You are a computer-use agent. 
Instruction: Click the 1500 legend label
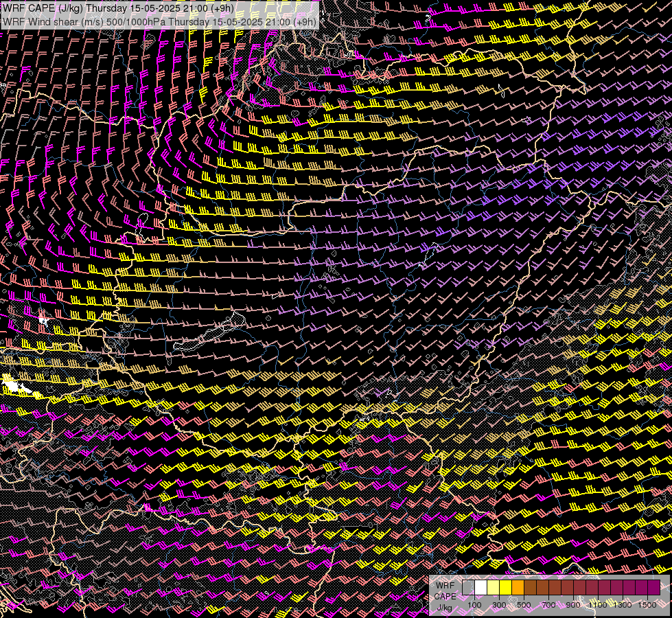pyautogui.click(x=647, y=605)
